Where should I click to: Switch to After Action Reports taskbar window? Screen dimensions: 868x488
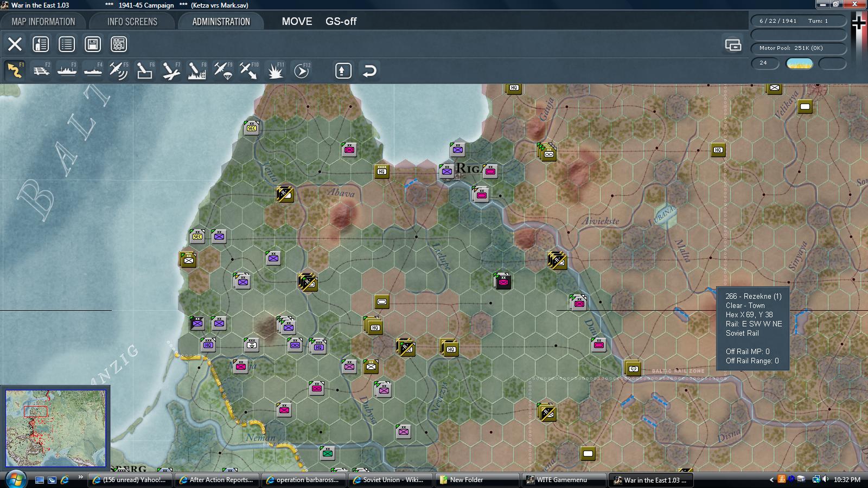218,480
